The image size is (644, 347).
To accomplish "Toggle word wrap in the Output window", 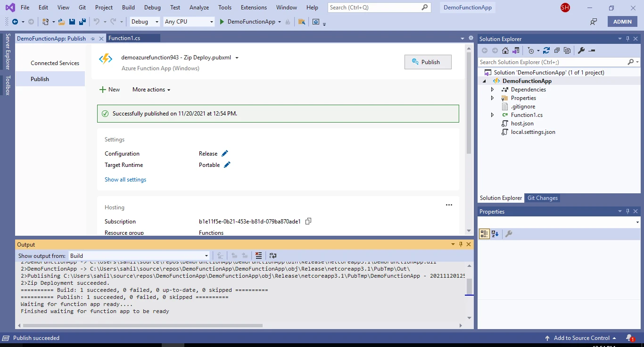I will tap(272, 256).
